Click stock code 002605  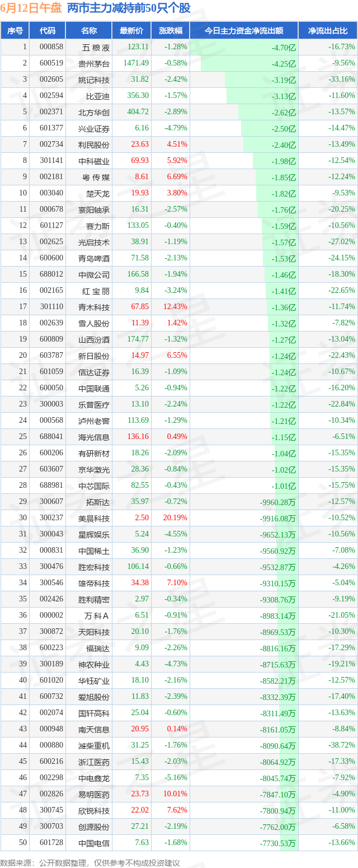point(51,80)
